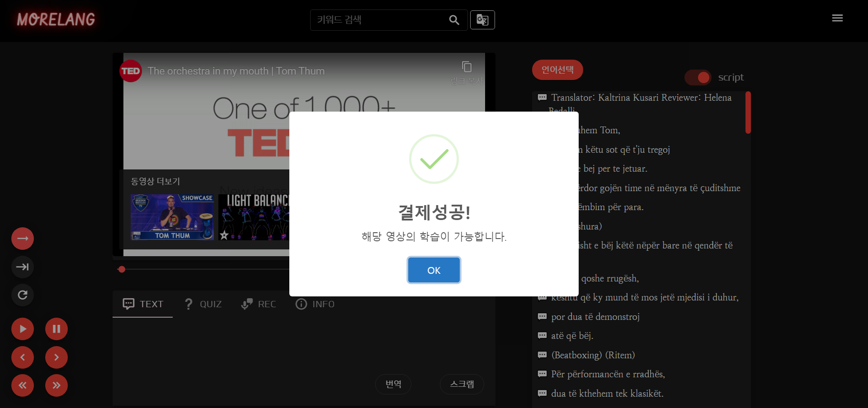
Task: Play the video with red play button
Action: pyautogui.click(x=23, y=329)
